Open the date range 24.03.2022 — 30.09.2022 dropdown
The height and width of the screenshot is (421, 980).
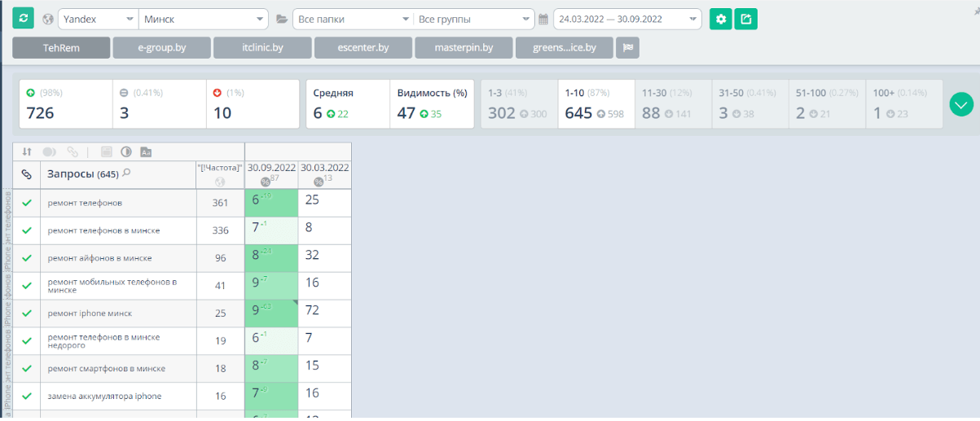pos(627,19)
